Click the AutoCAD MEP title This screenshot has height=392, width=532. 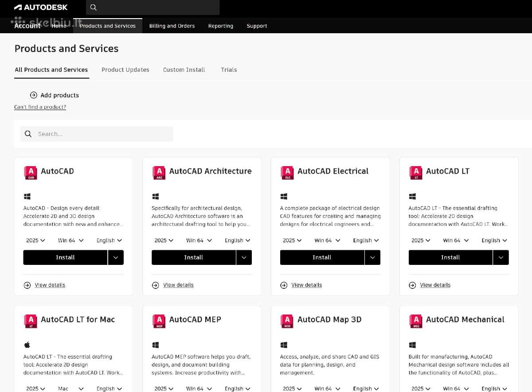pos(195,319)
